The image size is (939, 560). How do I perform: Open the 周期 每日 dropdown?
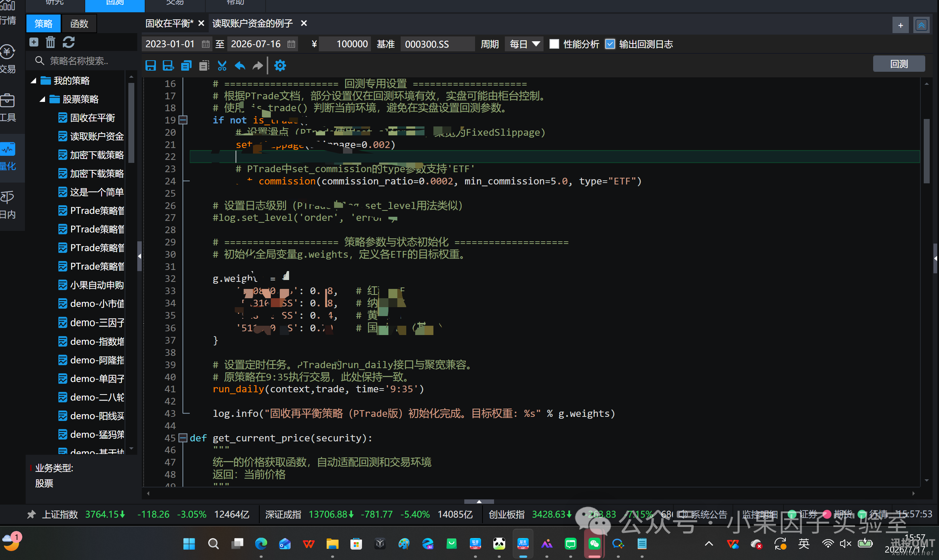click(524, 44)
